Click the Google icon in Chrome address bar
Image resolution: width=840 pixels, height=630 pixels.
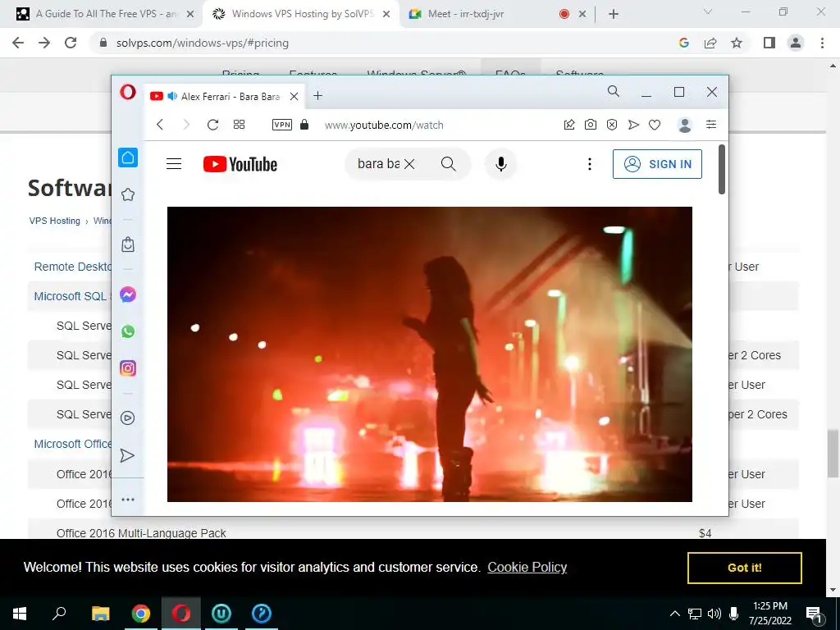(683, 43)
